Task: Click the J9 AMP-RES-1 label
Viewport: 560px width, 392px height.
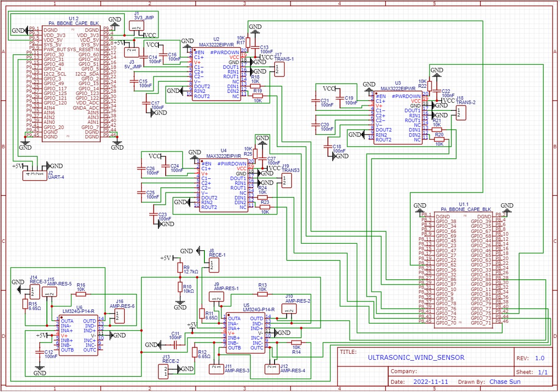Action: click(226, 286)
